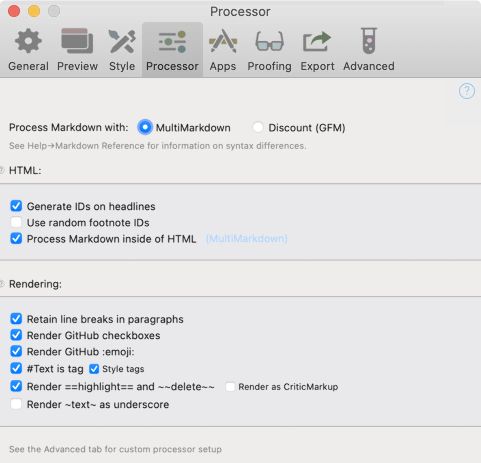Toggle Retain line breaks in paragraphs
Viewport: 481px width, 463px height.
pos(16,319)
